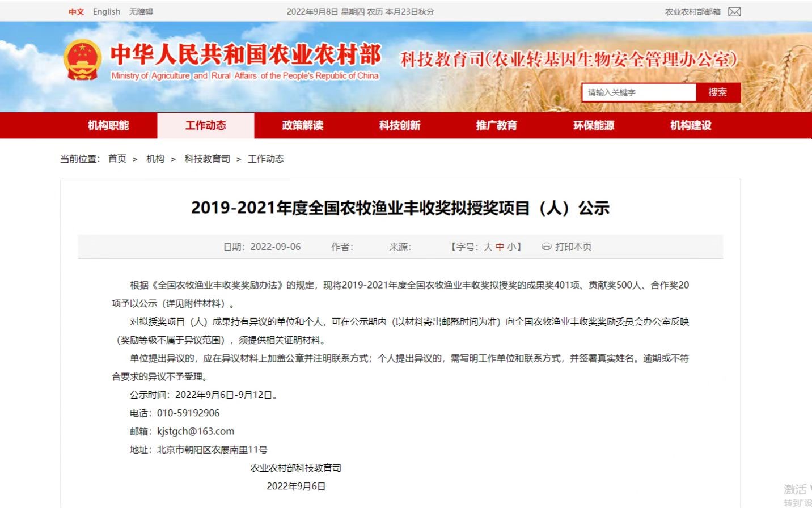Click the mail envelope icon
Image resolution: width=812 pixels, height=508 pixels.
click(734, 12)
